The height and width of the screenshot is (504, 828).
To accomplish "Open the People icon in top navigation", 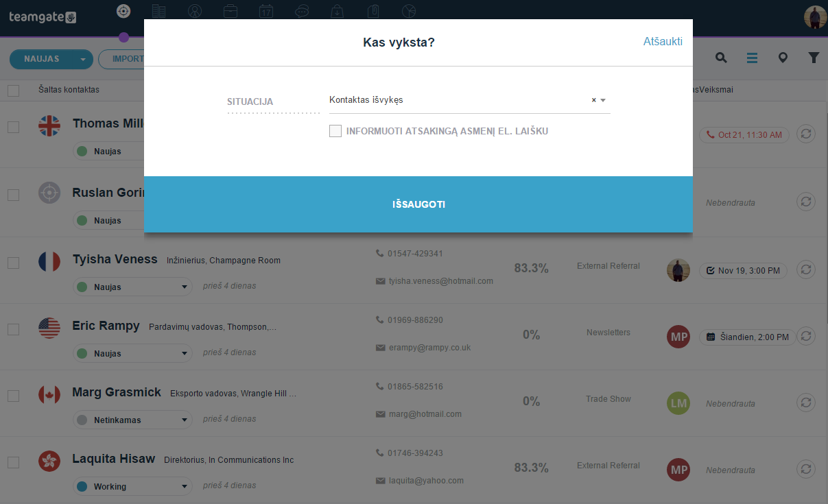I will [x=195, y=11].
